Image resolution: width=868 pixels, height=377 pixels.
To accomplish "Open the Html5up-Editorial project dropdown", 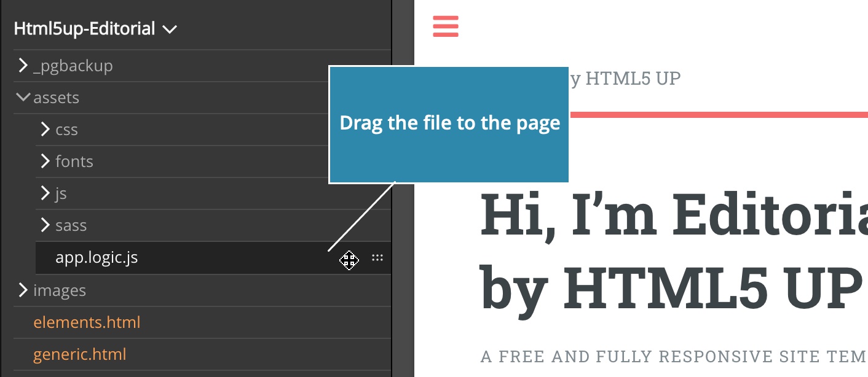I will pos(95,28).
